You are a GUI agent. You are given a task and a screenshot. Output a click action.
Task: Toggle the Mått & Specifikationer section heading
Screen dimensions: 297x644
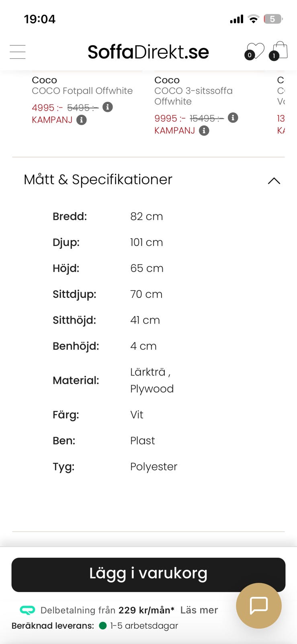(98, 180)
